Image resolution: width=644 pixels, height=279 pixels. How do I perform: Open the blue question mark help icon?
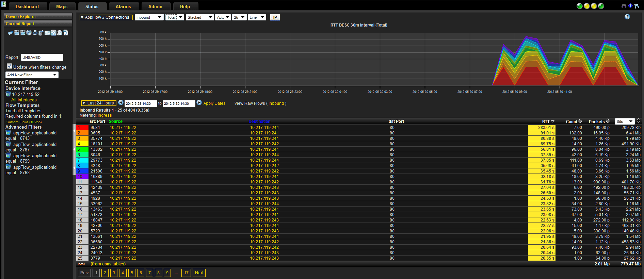[x=627, y=17]
